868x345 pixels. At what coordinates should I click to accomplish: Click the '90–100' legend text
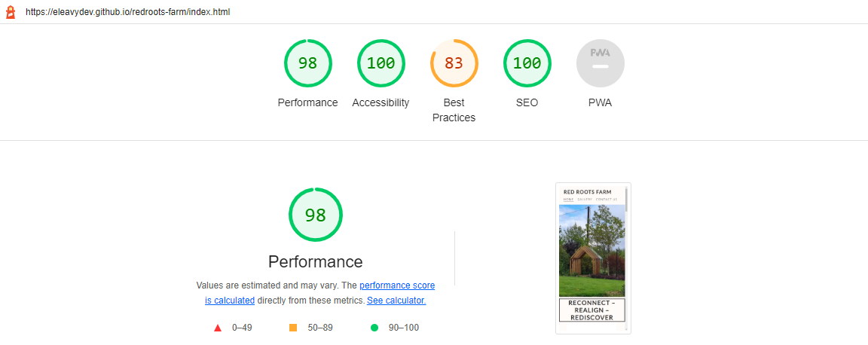[x=404, y=328]
